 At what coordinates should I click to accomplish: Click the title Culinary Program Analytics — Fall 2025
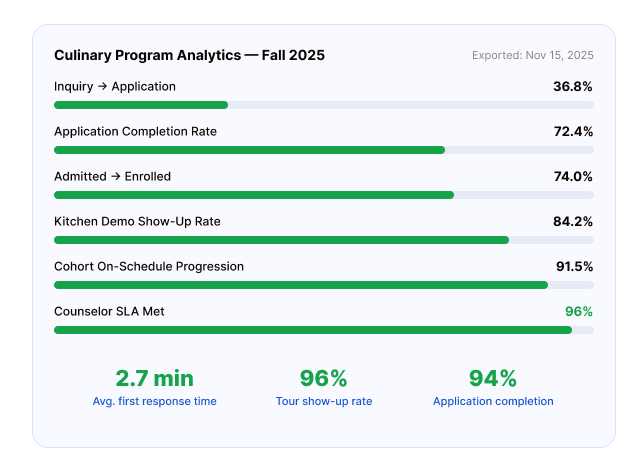point(189,55)
